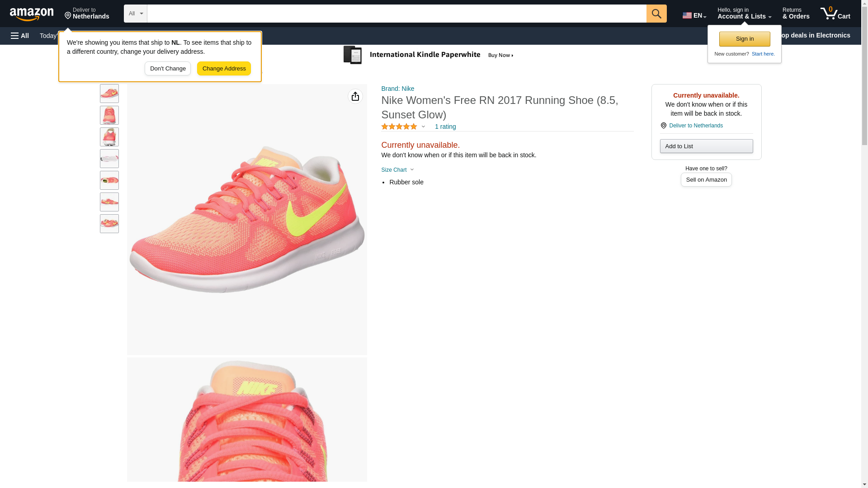
Task: Open the EN language selector
Action: (694, 15)
